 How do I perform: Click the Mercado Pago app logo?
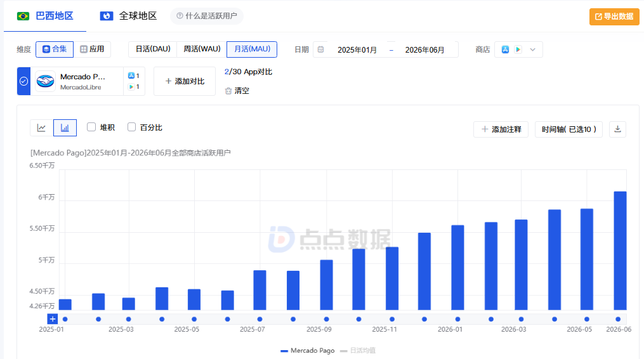(x=45, y=81)
